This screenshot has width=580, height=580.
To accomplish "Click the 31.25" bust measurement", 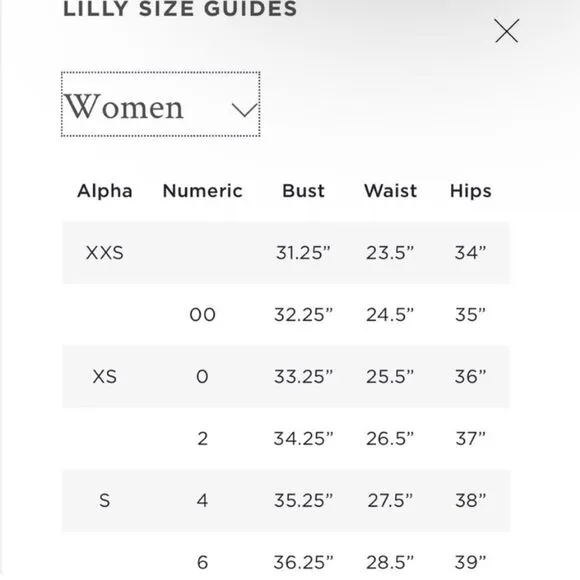I will [x=303, y=253].
